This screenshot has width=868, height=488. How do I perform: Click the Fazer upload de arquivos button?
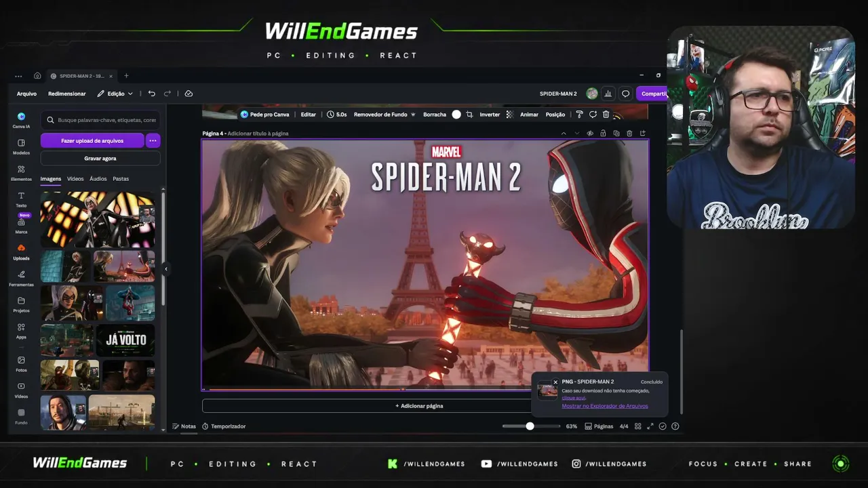(92, 140)
